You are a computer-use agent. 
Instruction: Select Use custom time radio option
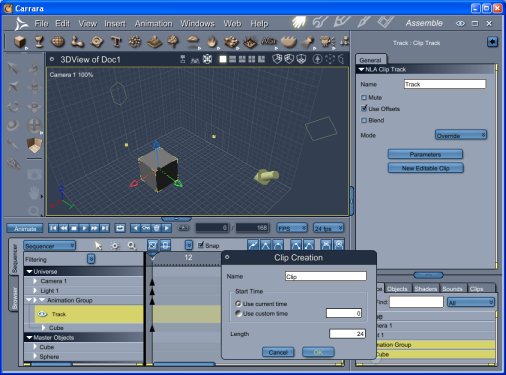pos(238,313)
